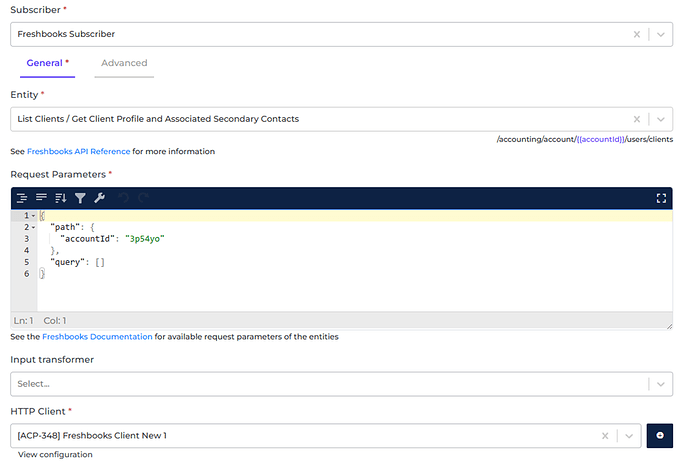The image size is (690, 464).
Task: Clear the Freshbooks Subscriber selection
Action: coord(636,34)
